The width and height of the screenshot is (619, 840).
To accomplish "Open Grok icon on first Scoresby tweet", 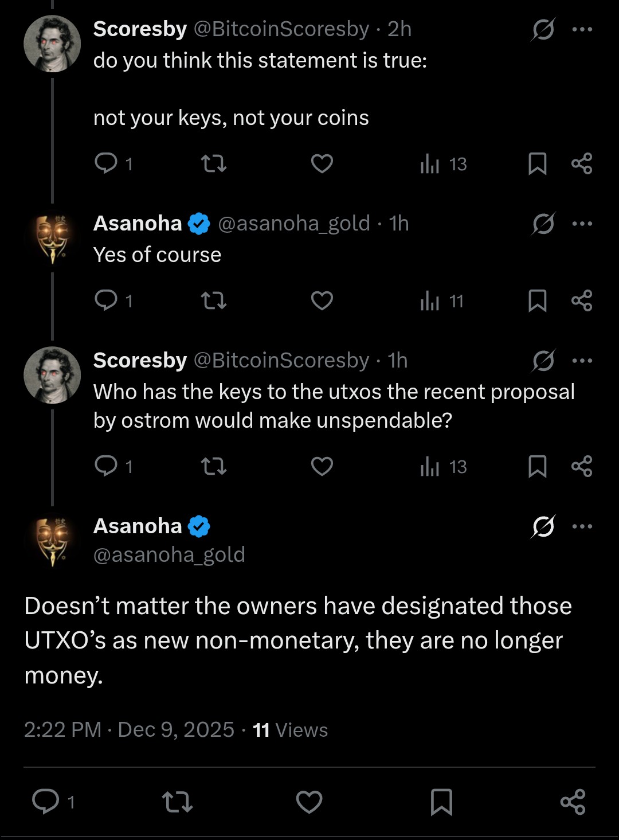I will (543, 29).
